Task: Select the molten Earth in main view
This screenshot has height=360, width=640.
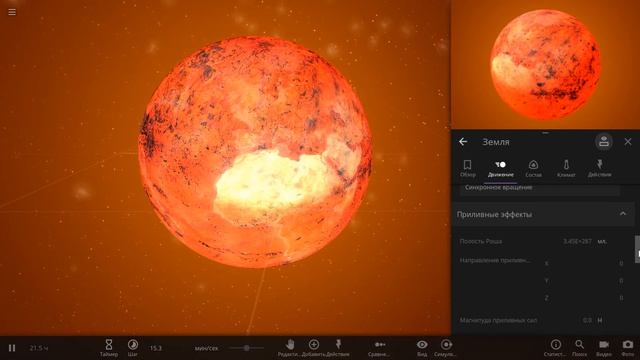Action: (255, 152)
